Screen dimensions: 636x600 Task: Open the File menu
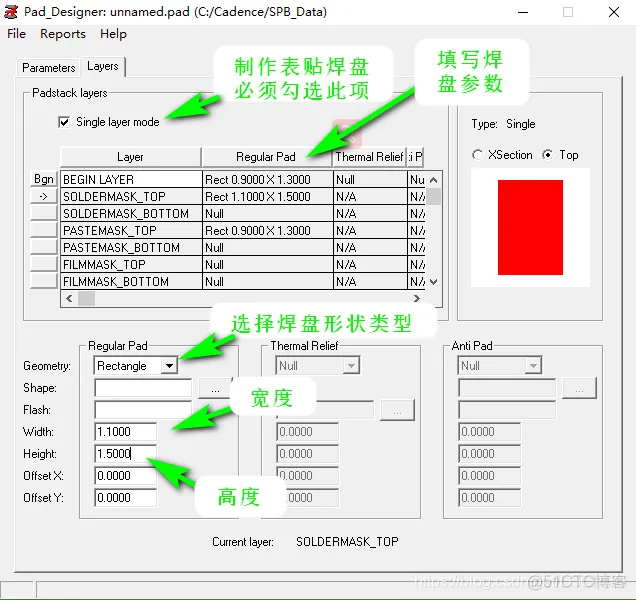click(17, 34)
